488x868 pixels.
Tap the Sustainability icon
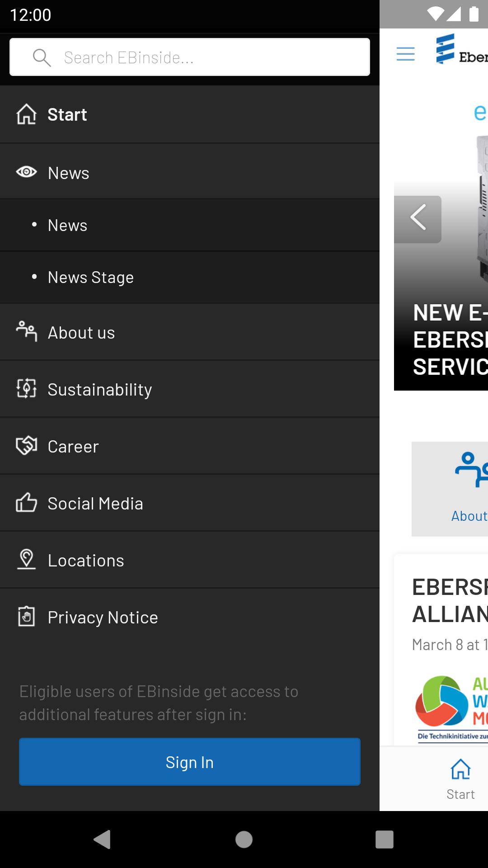(26, 388)
